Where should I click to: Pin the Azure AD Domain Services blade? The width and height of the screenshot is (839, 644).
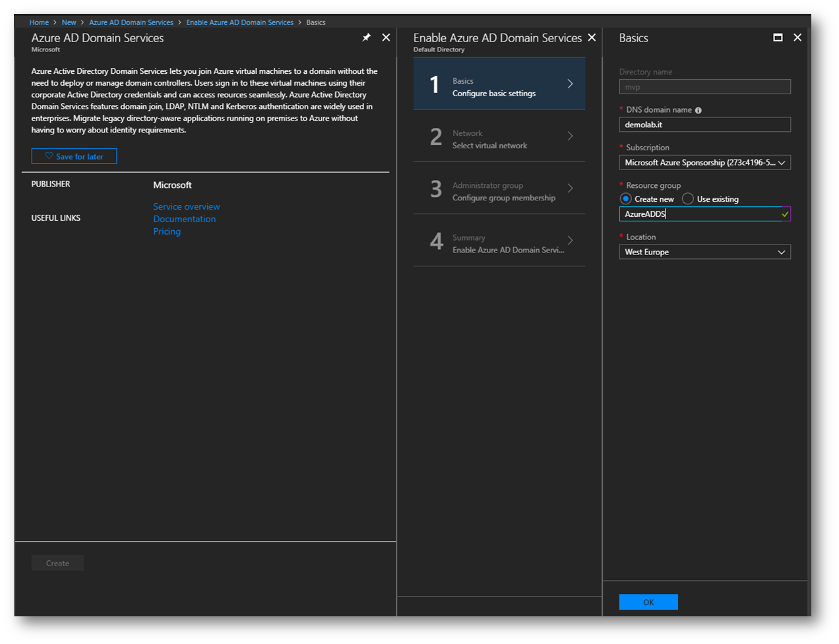[367, 38]
